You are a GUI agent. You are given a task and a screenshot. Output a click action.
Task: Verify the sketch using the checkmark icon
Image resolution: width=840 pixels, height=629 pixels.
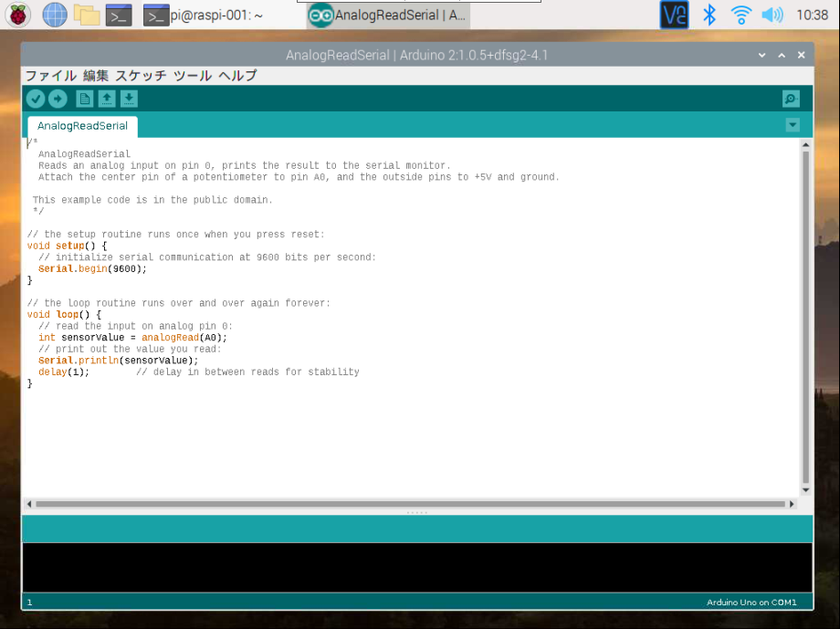pyautogui.click(x=35, y=99)
